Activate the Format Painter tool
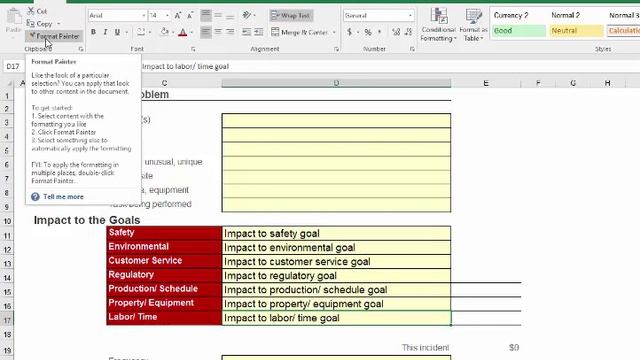This screenshot has height=360, width=640. point(54,36)
